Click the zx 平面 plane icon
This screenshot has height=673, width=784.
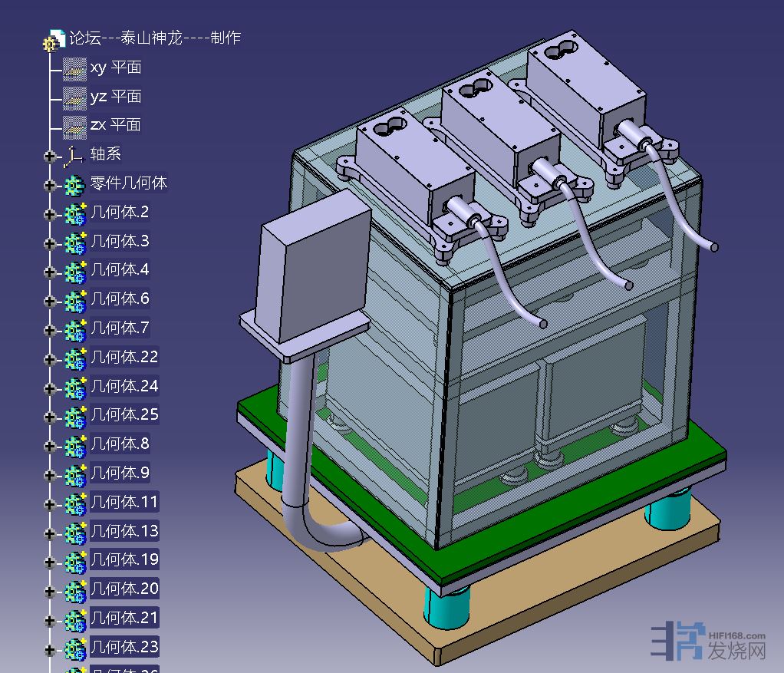tap(74, 126)
